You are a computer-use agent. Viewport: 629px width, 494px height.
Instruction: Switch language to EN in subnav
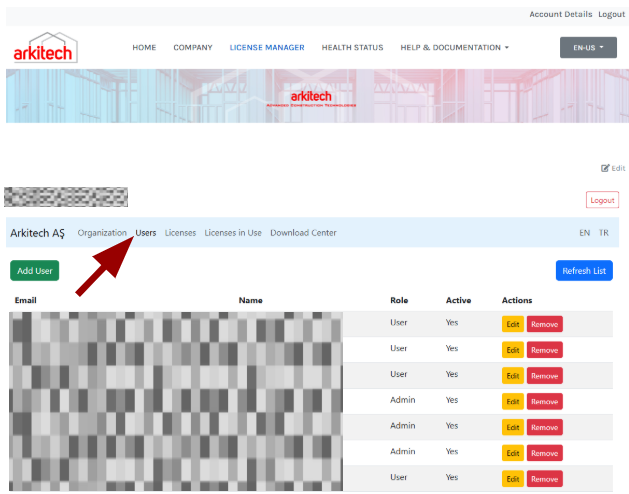point(584,233)
